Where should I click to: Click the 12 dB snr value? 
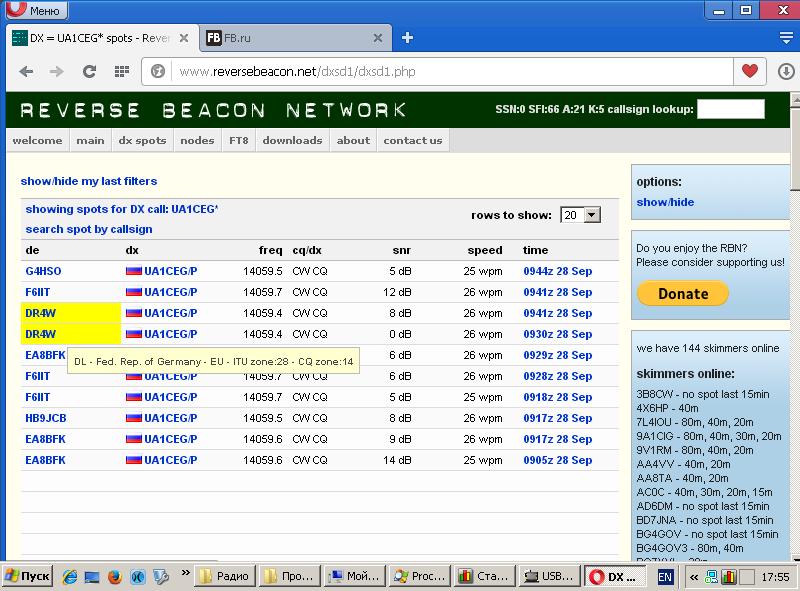point(397,292)
